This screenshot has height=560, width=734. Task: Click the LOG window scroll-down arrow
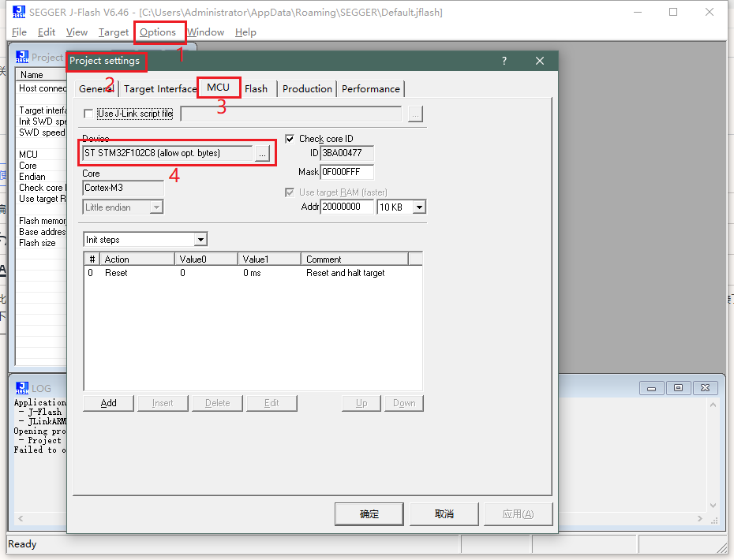click(713, 506)
